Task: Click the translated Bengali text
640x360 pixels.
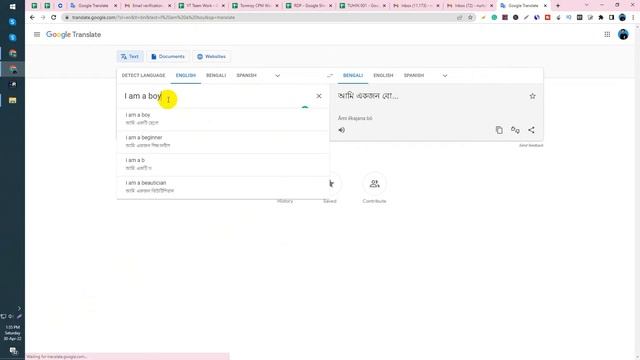Action: coord(368,96)
